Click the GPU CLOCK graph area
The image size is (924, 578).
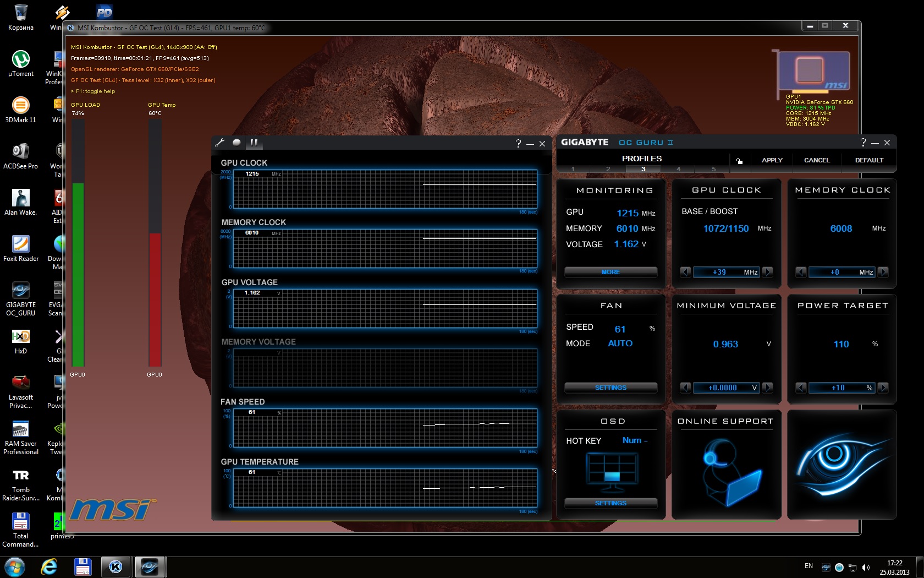point(385,189)
